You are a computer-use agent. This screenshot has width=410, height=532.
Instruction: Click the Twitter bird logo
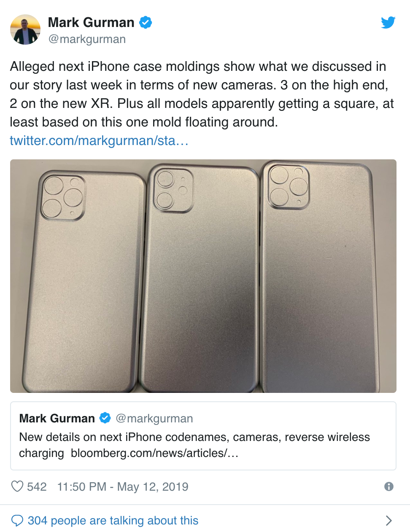click(388, 22)
